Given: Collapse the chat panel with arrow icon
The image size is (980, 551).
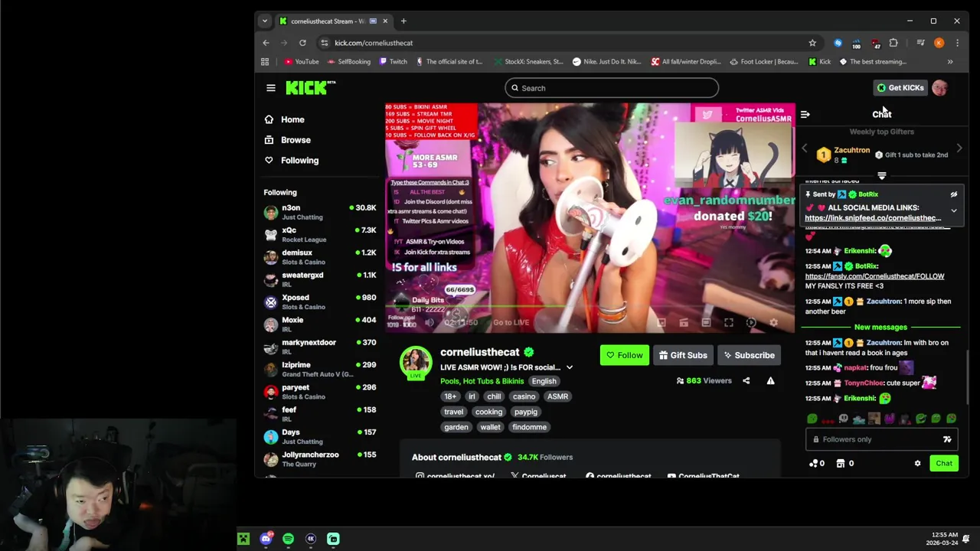Looking at the screenshot, I should point(805,114).
